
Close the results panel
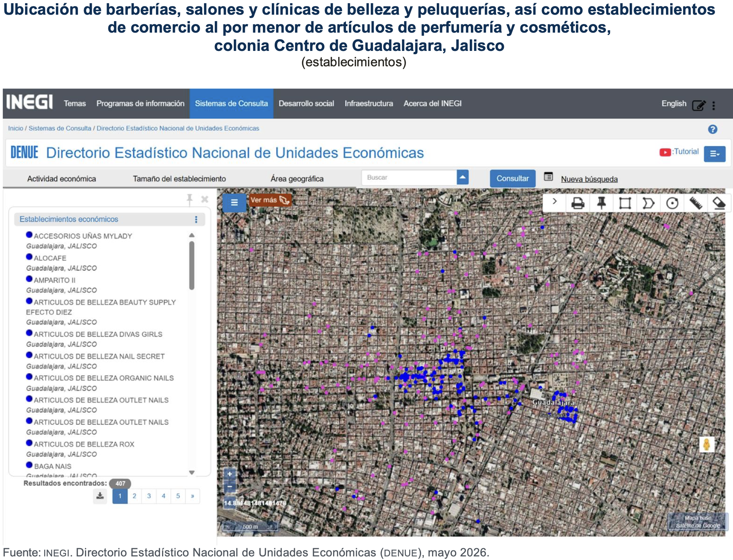tap(205, 199)
